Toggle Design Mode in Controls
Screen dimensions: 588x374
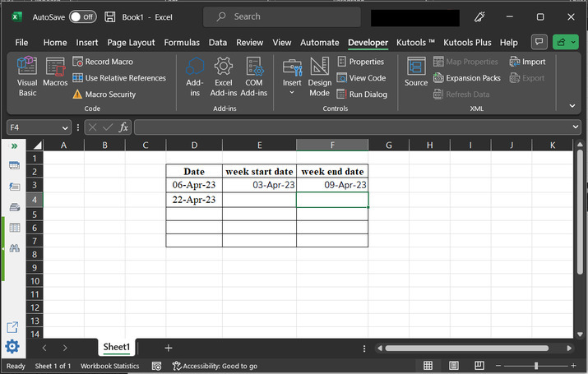(x=319, y=76)
